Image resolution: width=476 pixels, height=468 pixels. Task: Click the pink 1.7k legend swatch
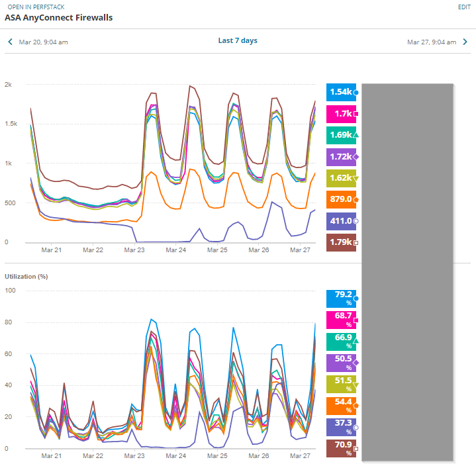[341, 114]
